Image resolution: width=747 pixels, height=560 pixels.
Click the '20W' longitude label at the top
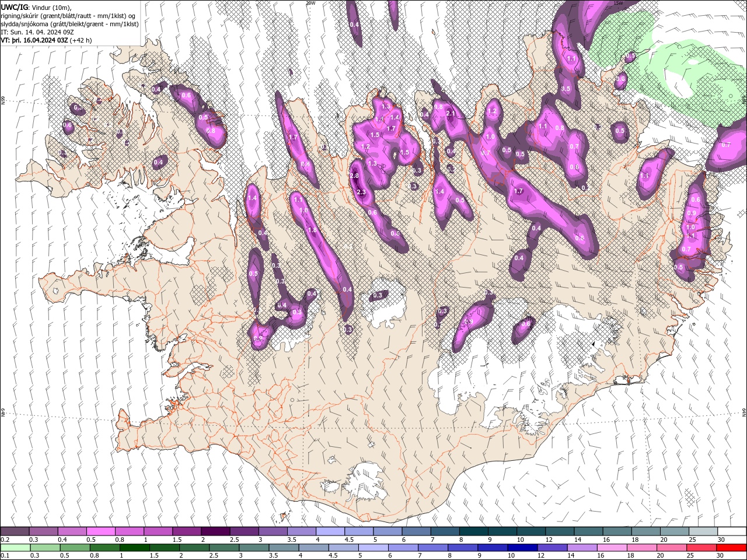310,3
